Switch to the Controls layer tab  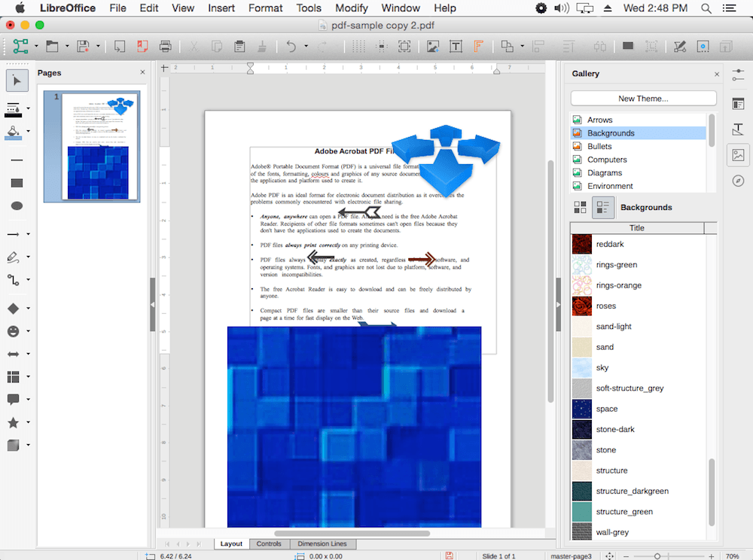(x=269, y=543)
